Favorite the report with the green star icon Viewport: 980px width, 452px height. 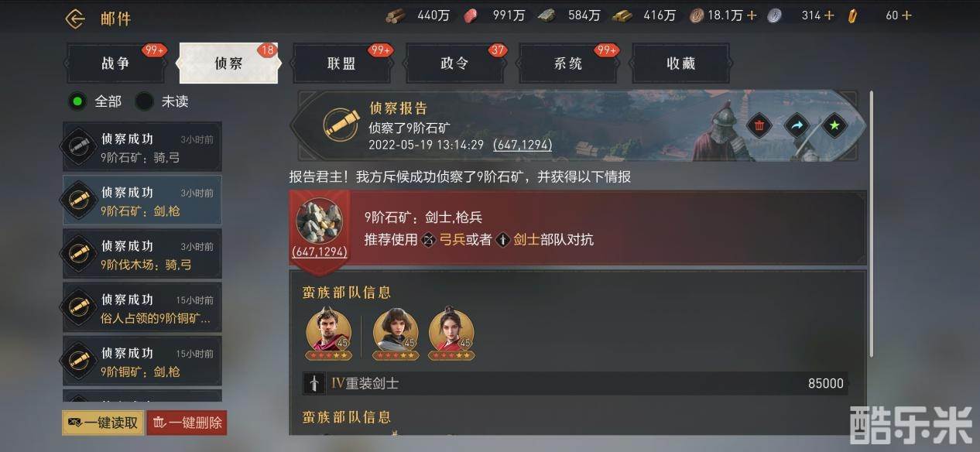834,125
